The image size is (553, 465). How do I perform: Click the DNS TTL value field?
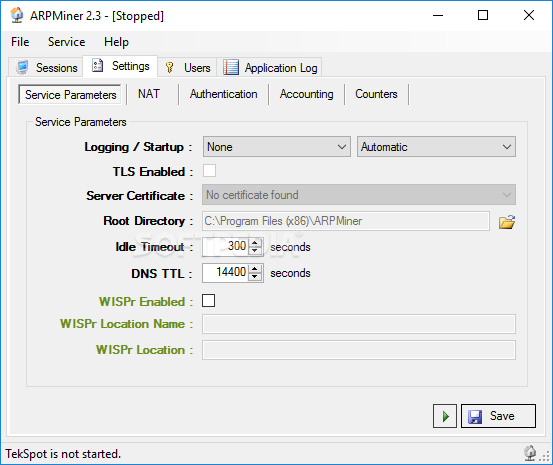pyautogui.click(x=226, y=273)
